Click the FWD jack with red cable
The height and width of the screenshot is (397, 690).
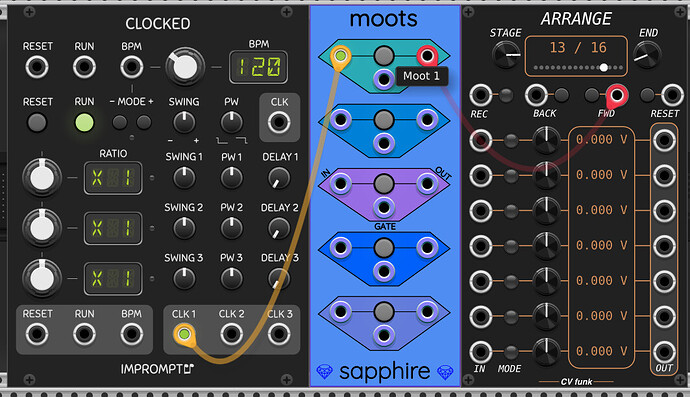coord(617,95)
